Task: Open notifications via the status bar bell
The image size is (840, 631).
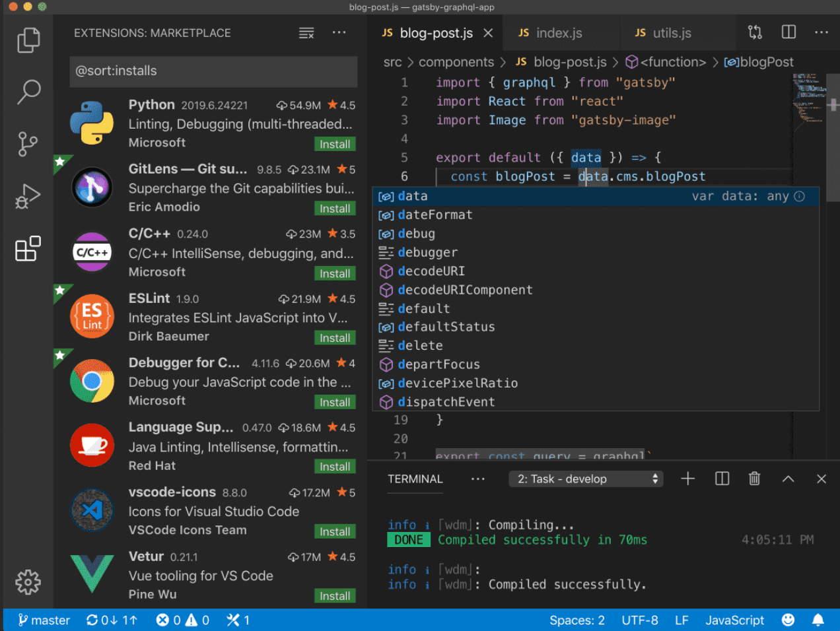Action: coord(819,620)
